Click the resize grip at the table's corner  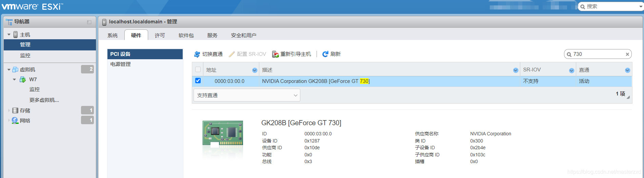(x=628, y=97)
